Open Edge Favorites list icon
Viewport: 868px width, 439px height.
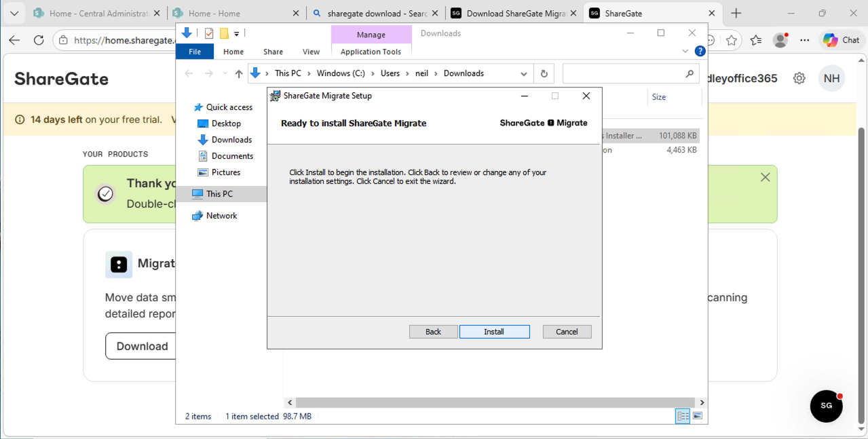click(756, 40)
